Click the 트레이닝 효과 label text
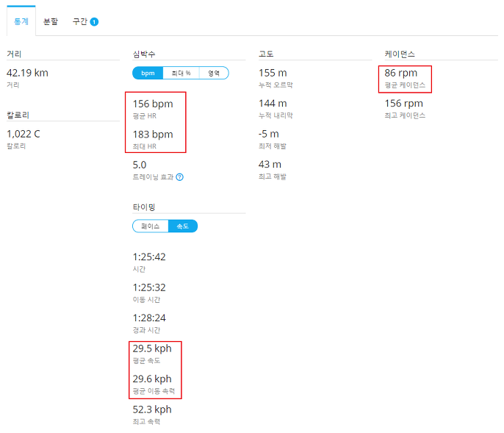504x433 pixels. 153,177
